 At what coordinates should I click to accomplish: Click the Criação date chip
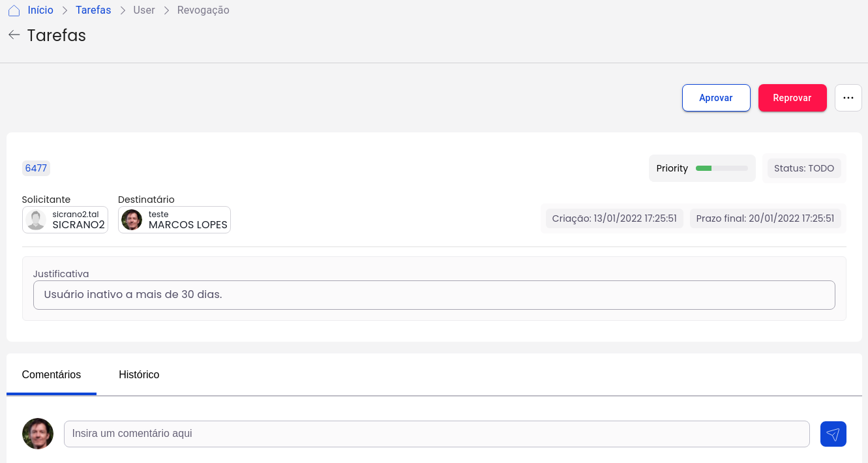click(614, 218)
